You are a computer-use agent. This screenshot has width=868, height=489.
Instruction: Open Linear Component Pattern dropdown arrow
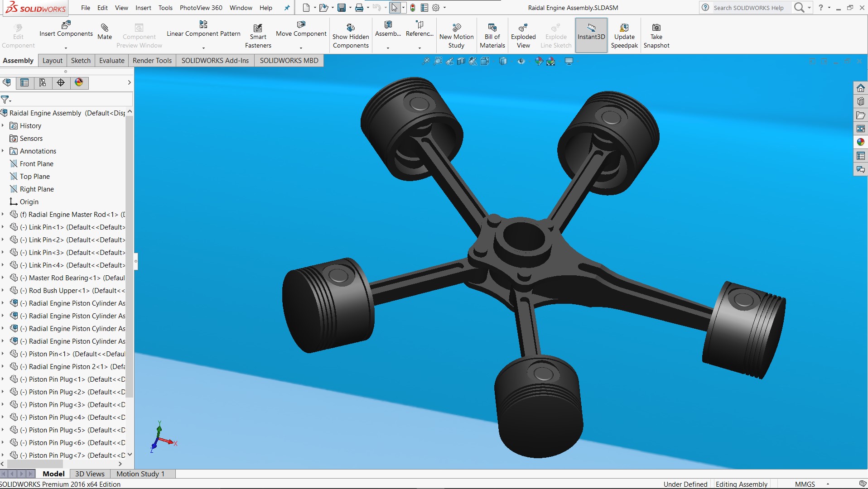click(x=203, y=48)
